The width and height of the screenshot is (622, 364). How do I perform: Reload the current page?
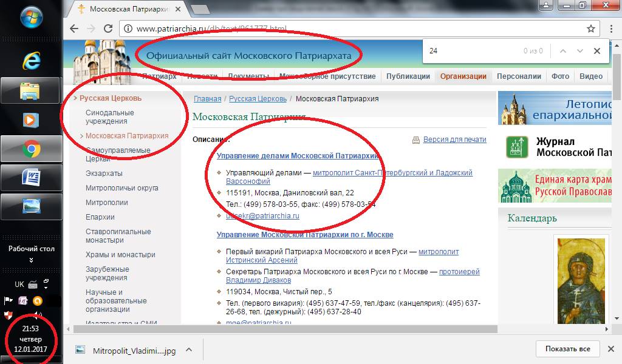coord(108,29)
